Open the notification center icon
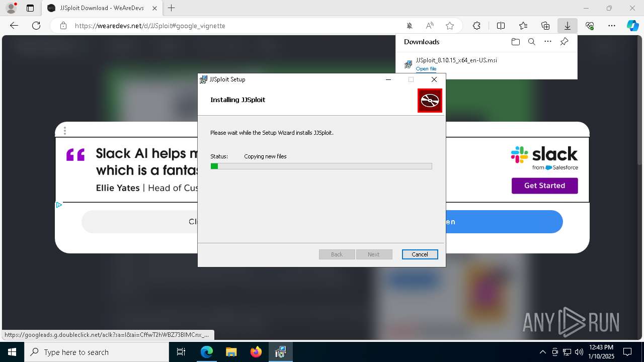Screen dimensions: 644x362 coord(627,352)
